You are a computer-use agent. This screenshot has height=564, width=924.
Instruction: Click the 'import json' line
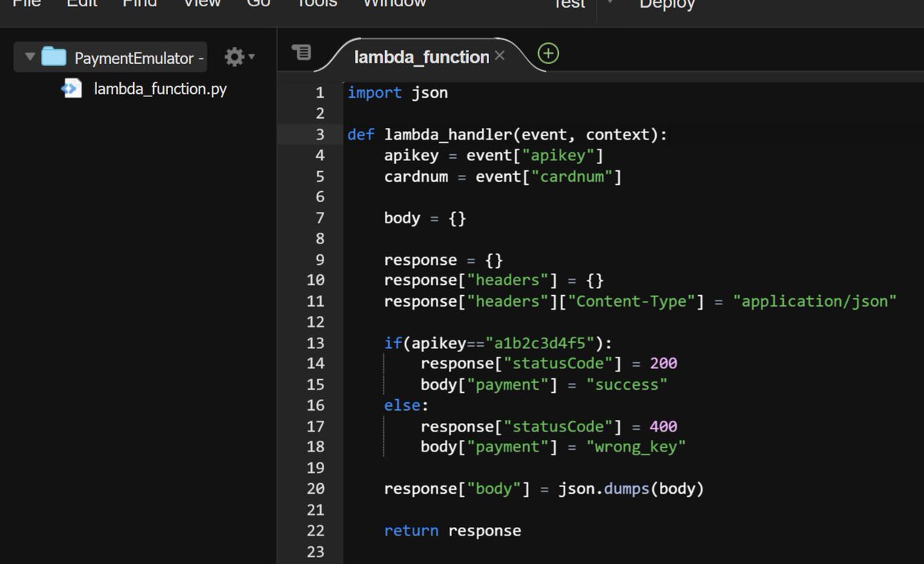pos(397,92)
